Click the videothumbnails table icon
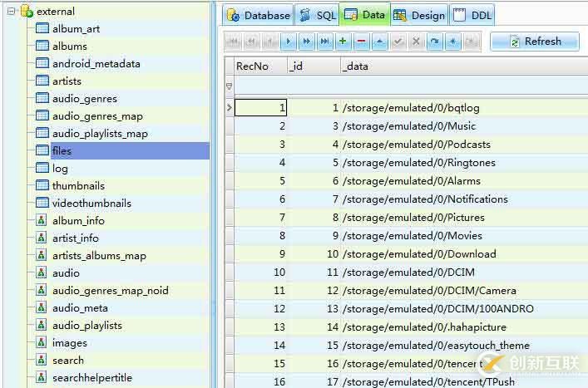The image size is (588, 388). click(x=42, y=203)
